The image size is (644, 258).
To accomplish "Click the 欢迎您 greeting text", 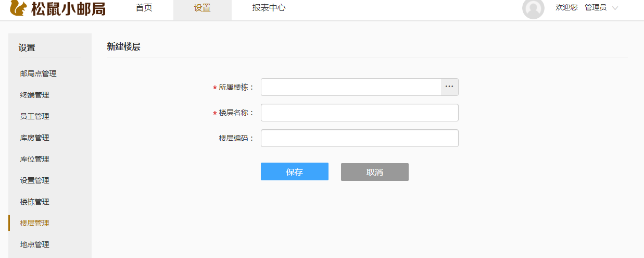I will tap(566, 8).
